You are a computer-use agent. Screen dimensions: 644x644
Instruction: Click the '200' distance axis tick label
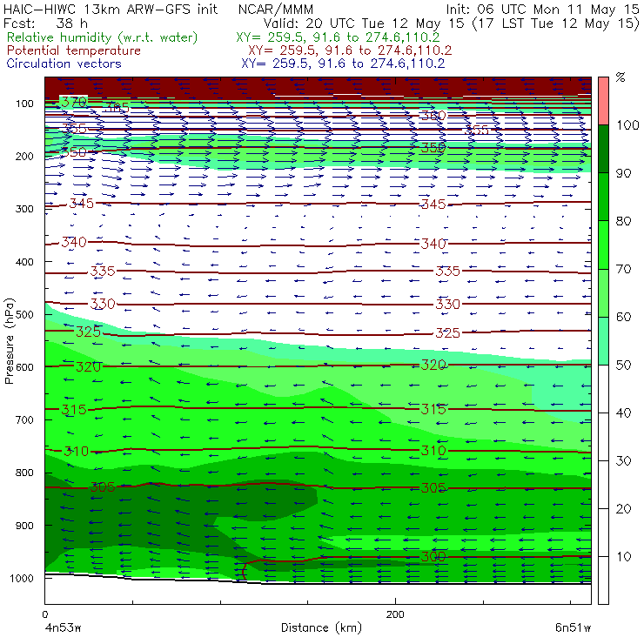point(395,614)
